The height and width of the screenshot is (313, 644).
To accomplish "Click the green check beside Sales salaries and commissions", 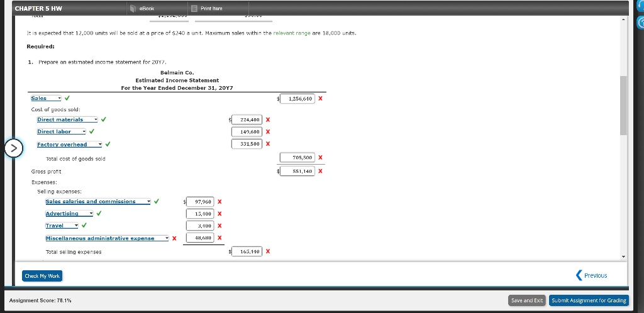I will 157,201.
